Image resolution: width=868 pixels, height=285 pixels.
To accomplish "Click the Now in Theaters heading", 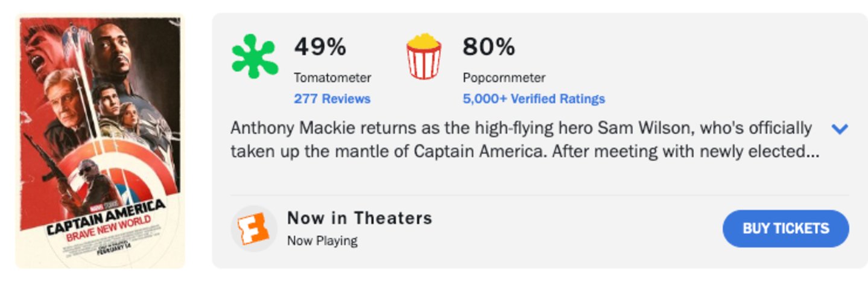I will [360, 217].
